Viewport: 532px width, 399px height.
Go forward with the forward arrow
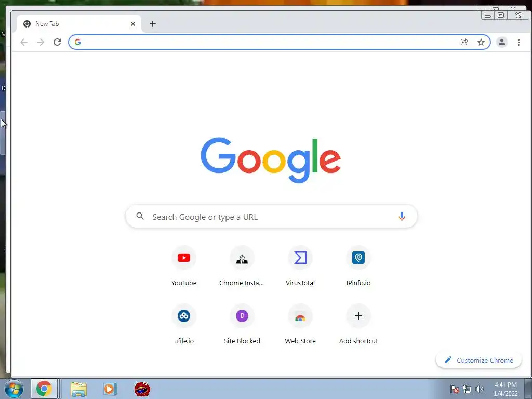click(x=41, y=42)
